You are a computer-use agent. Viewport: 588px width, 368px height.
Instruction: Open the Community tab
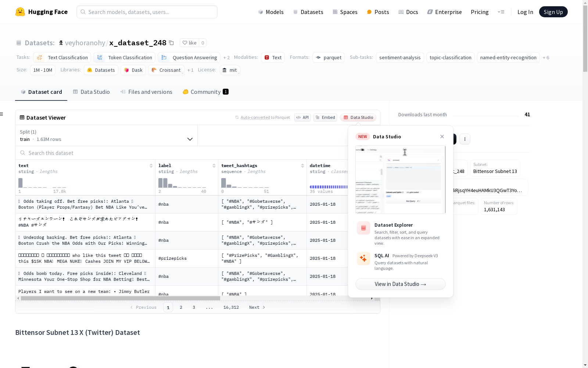tap(205, 92)
